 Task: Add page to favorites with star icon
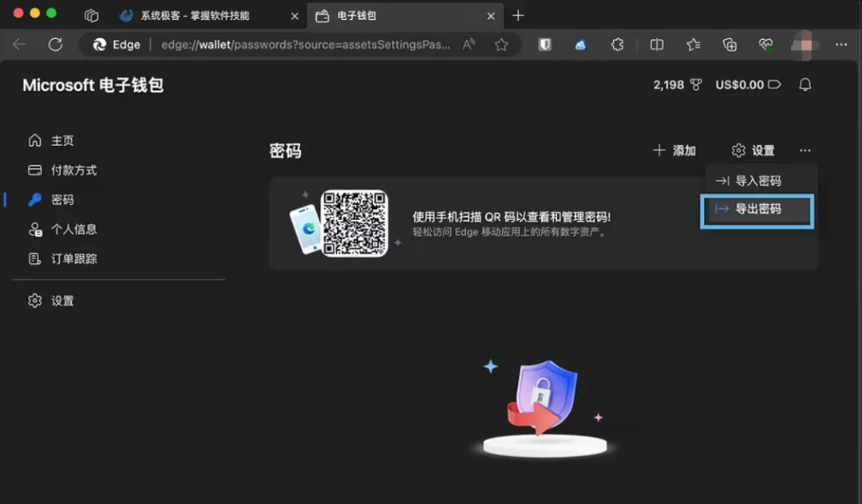[x=500, y=45]
